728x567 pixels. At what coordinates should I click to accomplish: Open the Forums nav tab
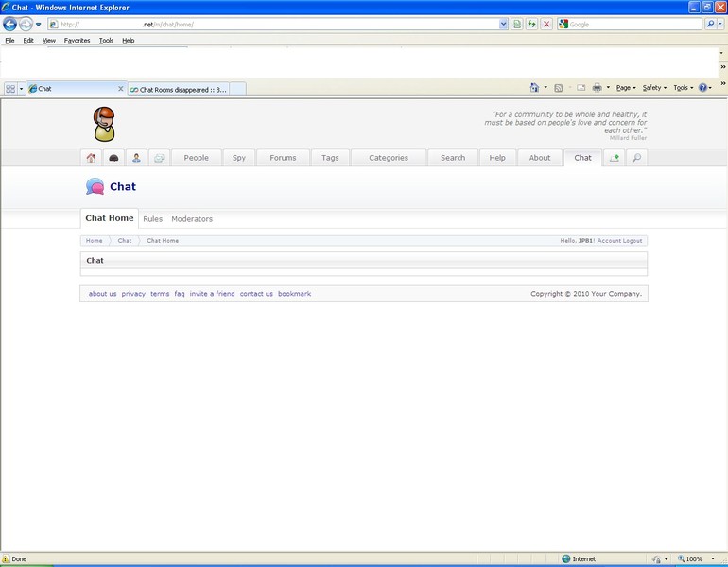click(x=283, y=158)
